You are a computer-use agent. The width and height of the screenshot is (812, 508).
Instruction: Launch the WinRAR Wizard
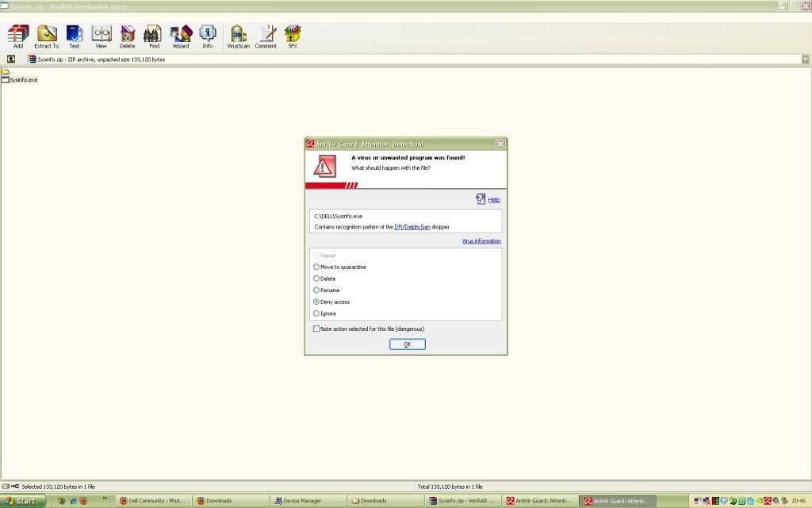181,37
